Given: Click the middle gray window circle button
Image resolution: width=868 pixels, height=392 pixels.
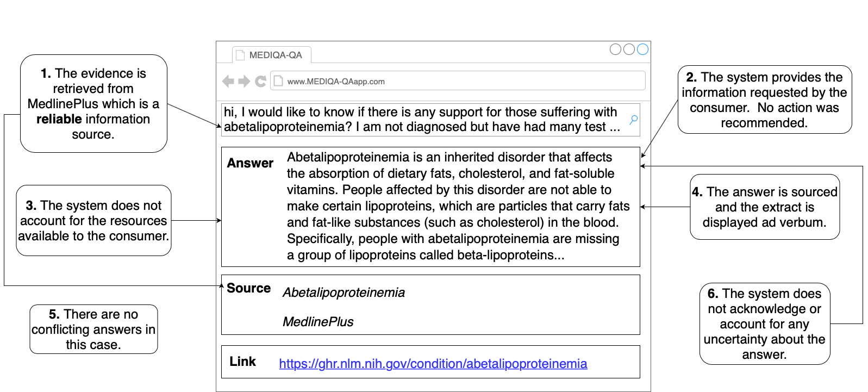Looking at the screenshot, I should point(629,49).
